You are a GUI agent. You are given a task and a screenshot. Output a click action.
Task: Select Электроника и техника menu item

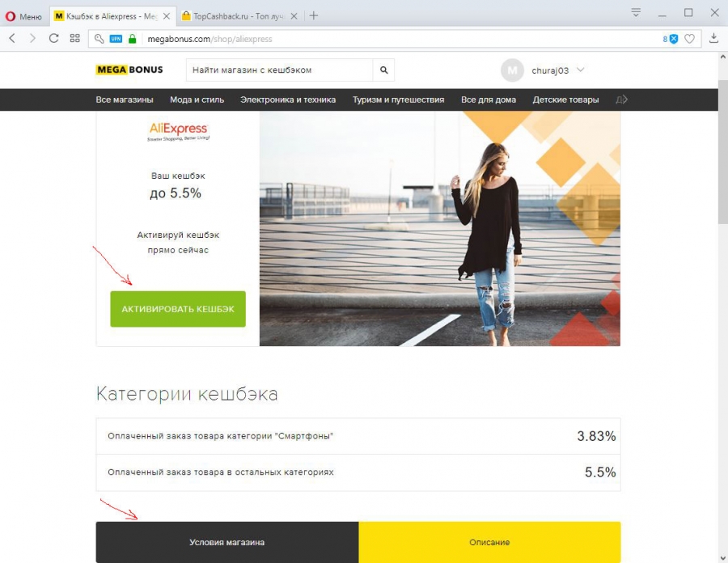tap(288, 99)
